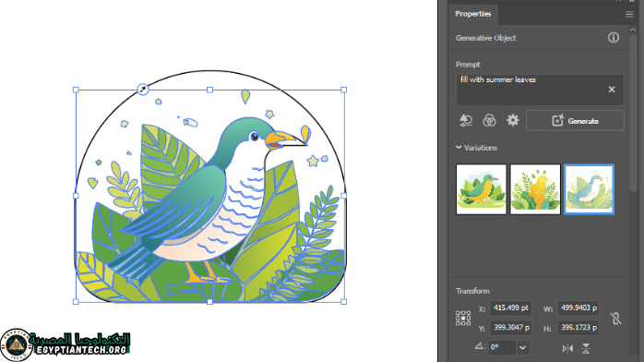644x362 pixels.
Task: Flip the object vertically
Action: coord(586,348)
